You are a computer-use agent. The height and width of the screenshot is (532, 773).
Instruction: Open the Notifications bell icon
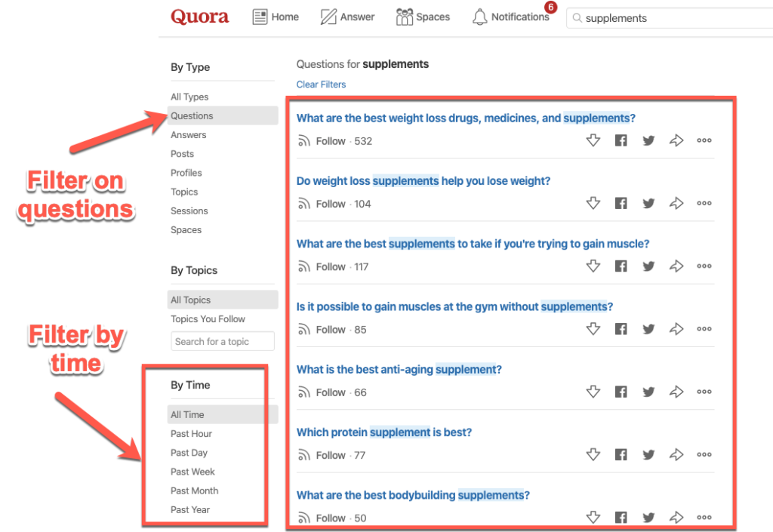(x=479, y=17)
